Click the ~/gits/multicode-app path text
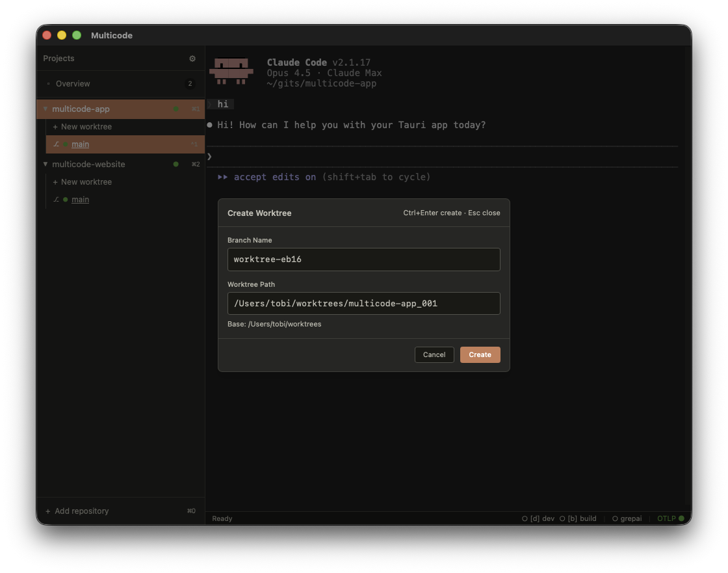 coord(321,84)
